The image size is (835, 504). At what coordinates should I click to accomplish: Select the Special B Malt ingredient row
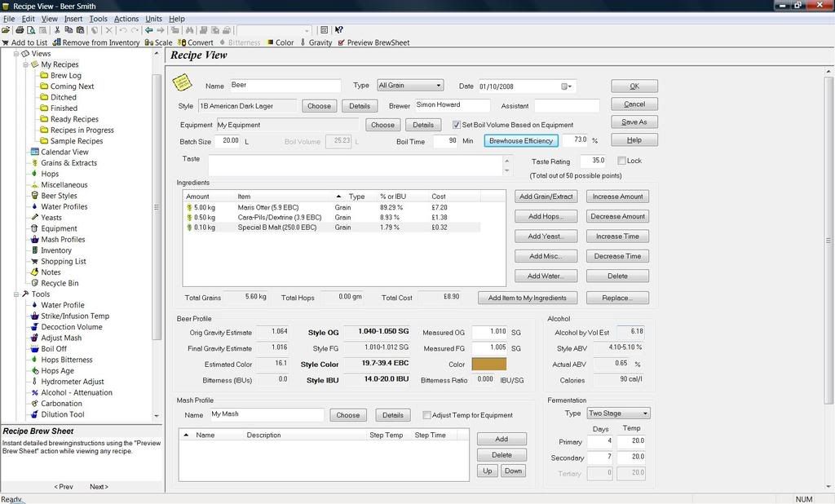332,228
